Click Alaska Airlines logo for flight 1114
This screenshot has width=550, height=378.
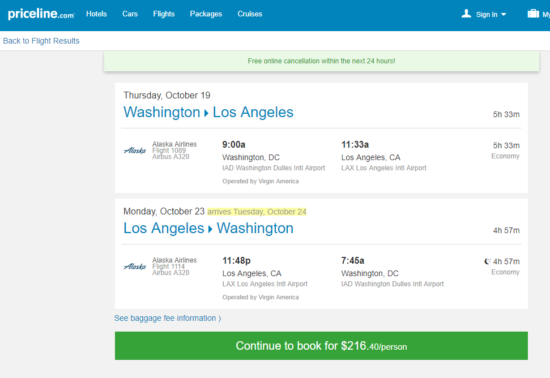pos(135,266)
